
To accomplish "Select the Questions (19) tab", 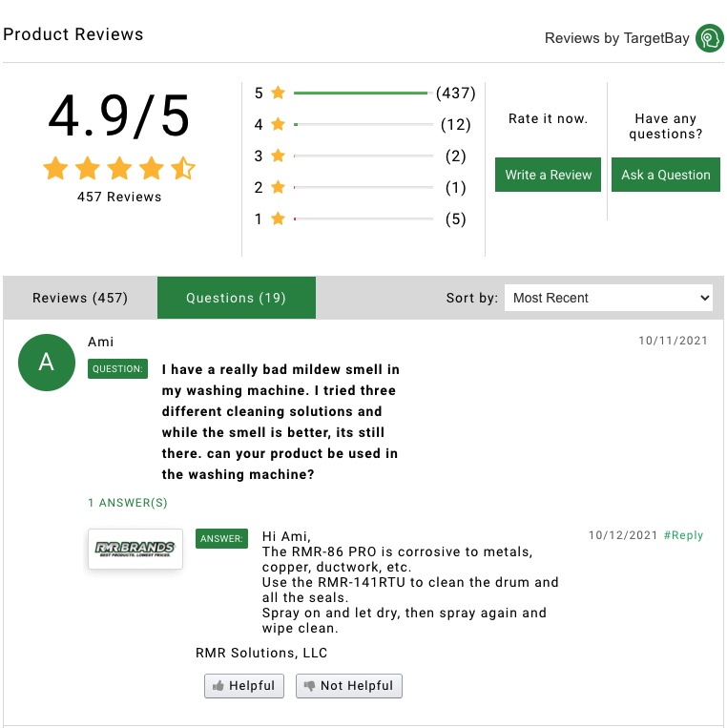I will [x=237, y=298].
